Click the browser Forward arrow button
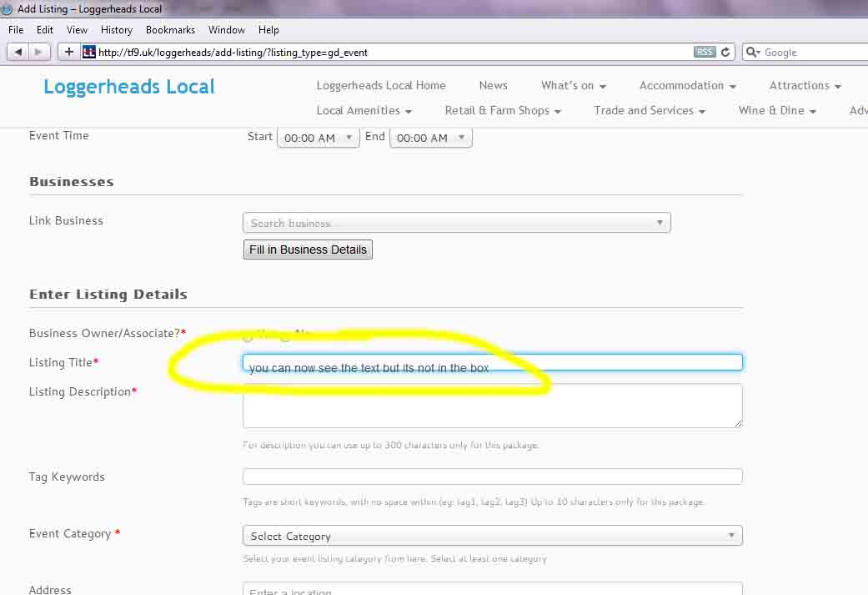Viewport: 868px width, 595px height. click(39, 52)
